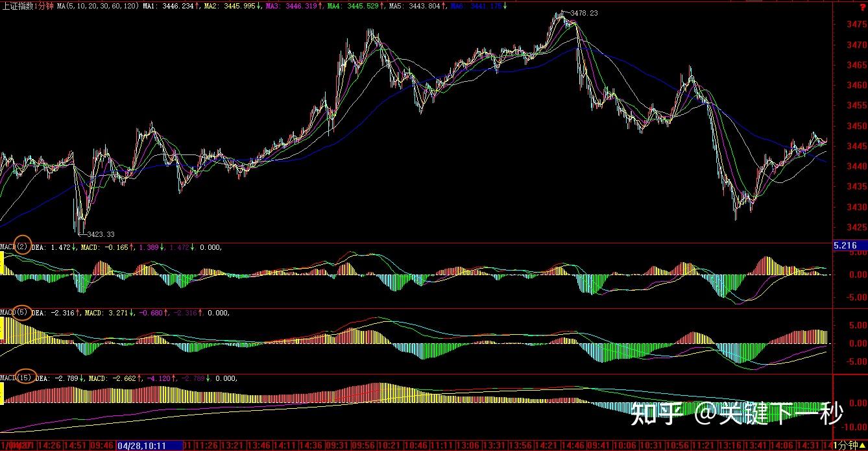Select the MA3: 3446.319 value
The height and width of the screenshot is (451, 868).
tap(291, 5)
